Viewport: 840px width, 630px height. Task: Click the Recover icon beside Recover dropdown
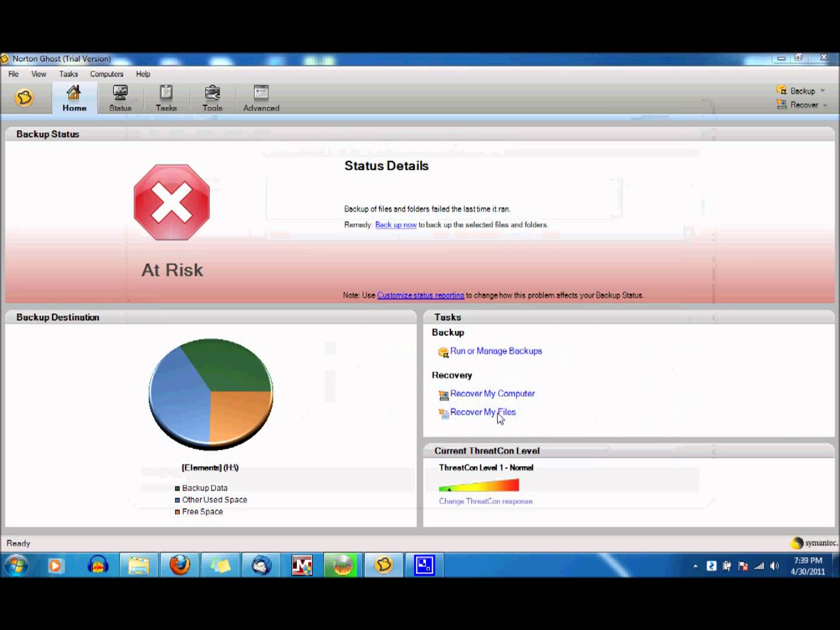(x=781, y=104)
